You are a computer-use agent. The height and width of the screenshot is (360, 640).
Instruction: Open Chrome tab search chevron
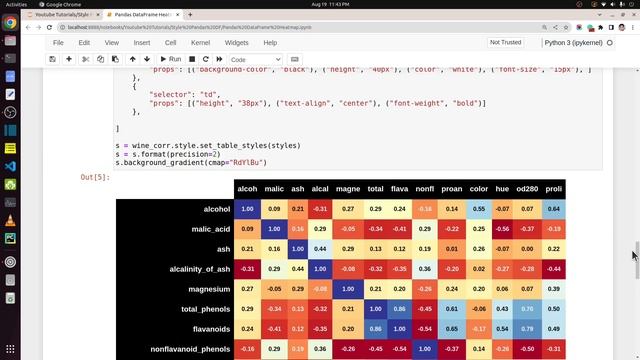pyautogui.click(x=600, y=15)
